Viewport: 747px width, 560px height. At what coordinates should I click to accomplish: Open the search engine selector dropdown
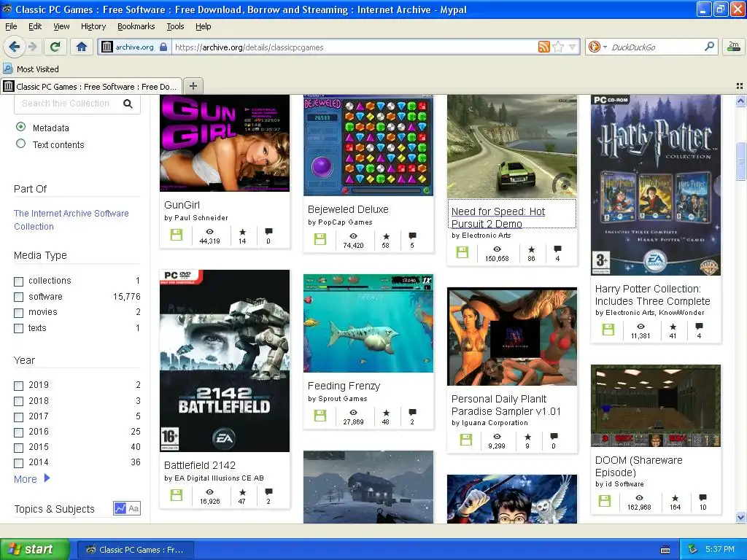click(597, 47)
